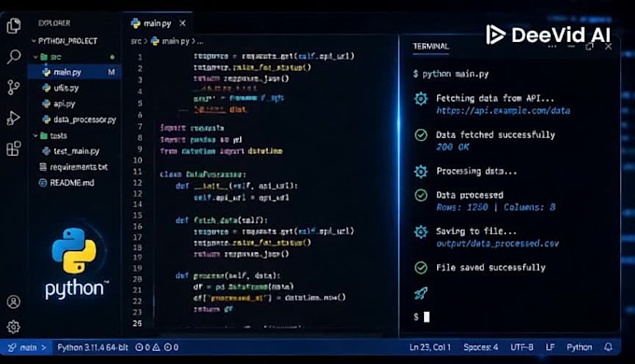Screen dimensions: 635x364
Task: Click line number 15 in the gutter
Action: [137, 215]
